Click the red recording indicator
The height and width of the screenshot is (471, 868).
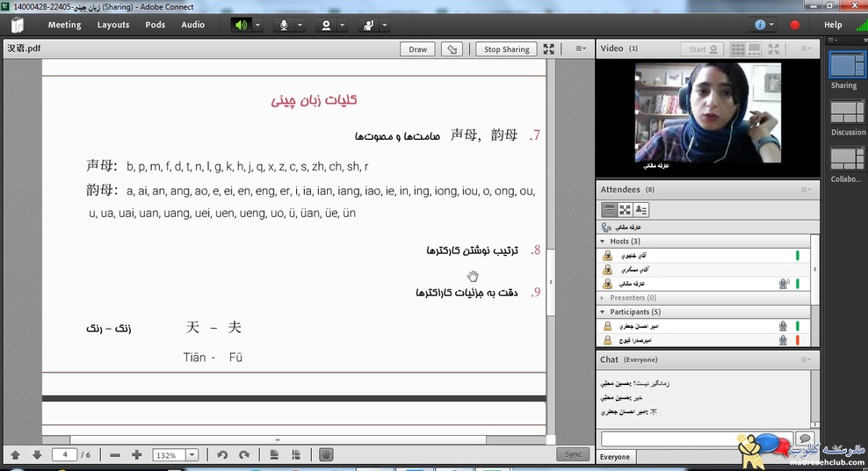coord(794,25)
